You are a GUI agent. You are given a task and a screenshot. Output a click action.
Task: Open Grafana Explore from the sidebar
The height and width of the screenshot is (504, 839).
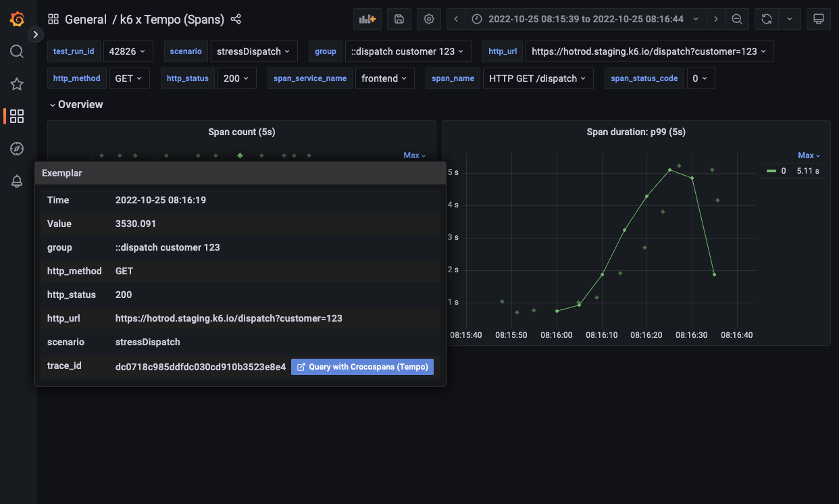click(17, 148)
